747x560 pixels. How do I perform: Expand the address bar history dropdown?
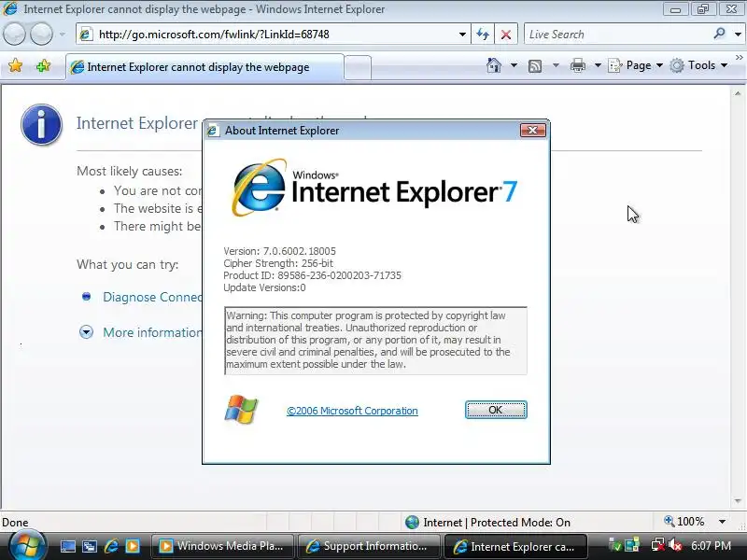tap(462, 35)
